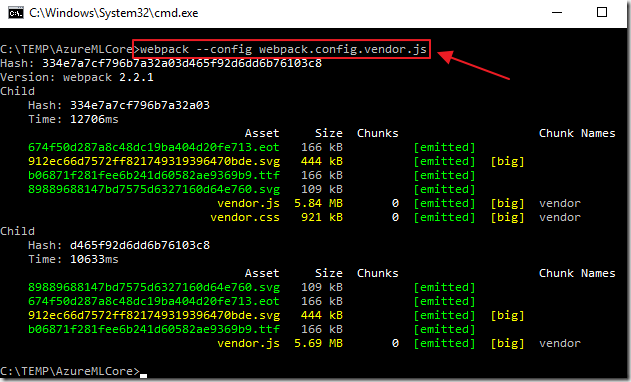The height and width of the screenshot is (382, 631).
Task: Click vendor.js in the 5.84 MB row
Action: coord(248,203)
